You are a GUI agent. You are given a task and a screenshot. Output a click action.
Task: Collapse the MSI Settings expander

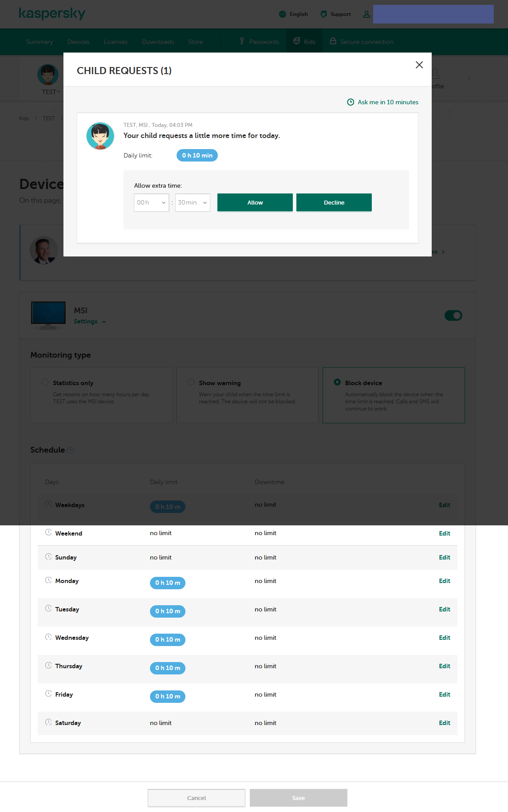coord(90,321)
